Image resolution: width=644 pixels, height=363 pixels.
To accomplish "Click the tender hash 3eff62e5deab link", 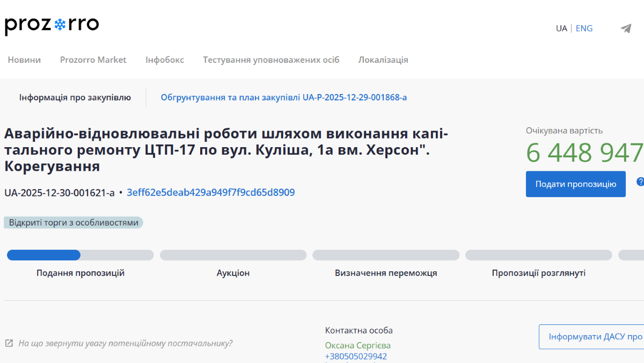I will (x=210, y=192).
